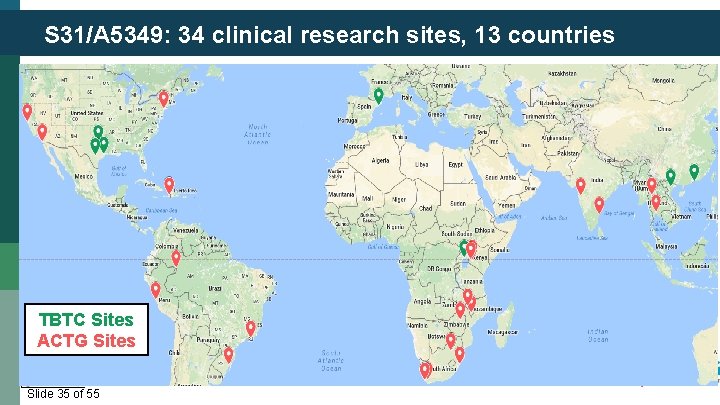Click the 'Egypt' map label
The image size is (720, 405).
pos(456,164)
